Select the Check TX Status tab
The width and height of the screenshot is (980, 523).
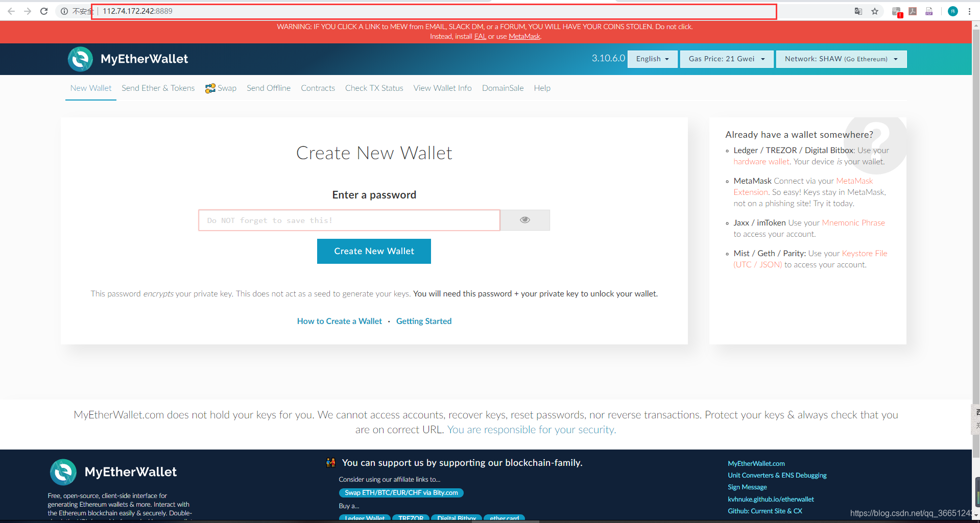point(374,88)
